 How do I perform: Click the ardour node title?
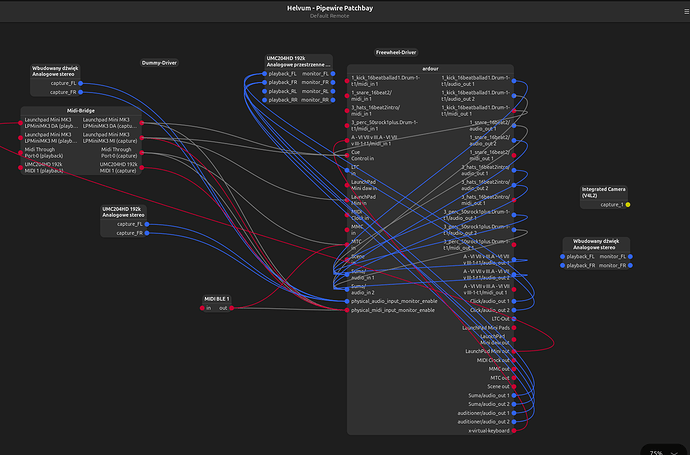tap(430, 68)
